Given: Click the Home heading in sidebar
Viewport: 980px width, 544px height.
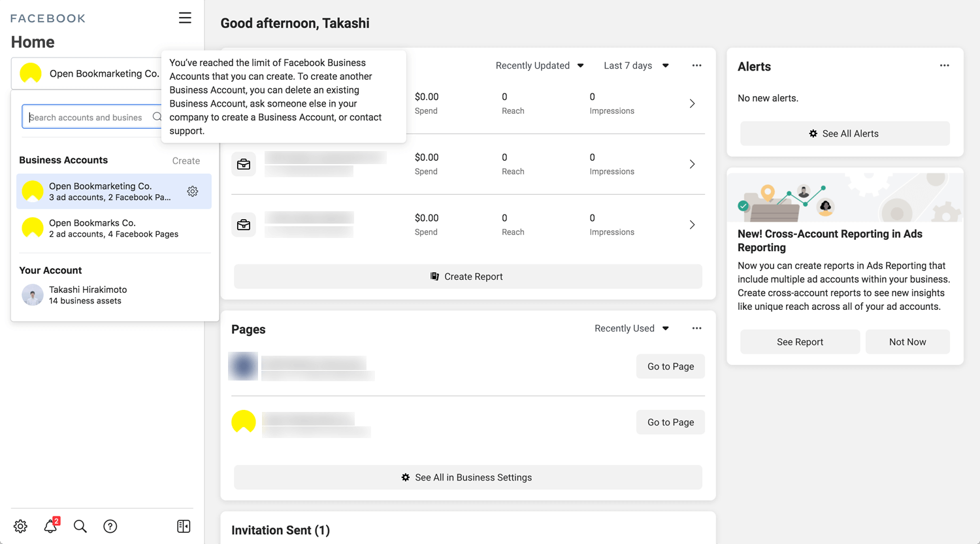Looking at the screenshot, I should click(33, 42).
